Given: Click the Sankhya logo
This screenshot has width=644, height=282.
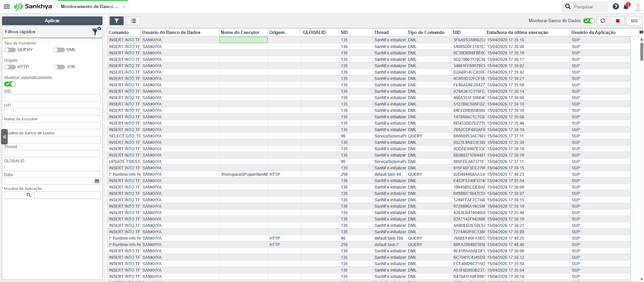Looking at the screenshot, I should pyautogui.click(x=34, y=7).
